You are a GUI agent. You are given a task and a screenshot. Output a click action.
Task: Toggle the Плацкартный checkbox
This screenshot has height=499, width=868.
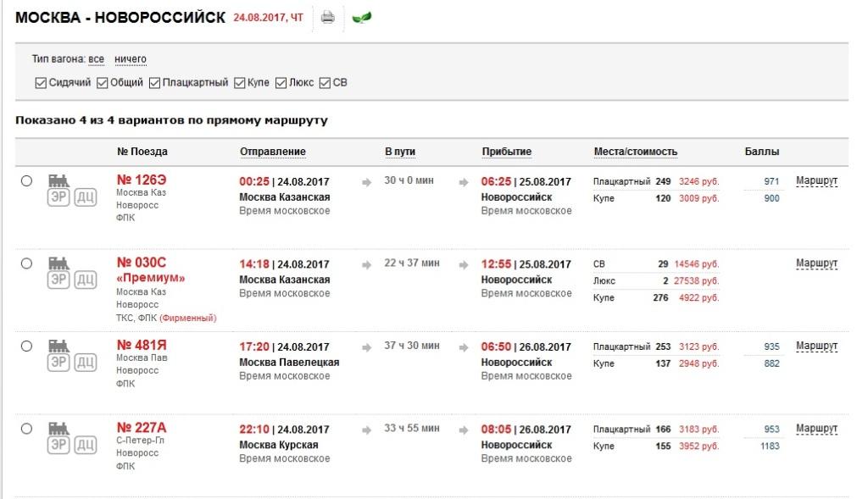[155, 83]
